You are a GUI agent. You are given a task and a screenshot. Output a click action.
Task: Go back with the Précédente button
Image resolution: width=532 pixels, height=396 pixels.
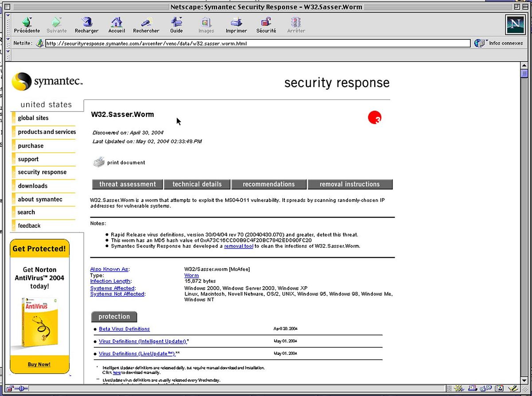click(x=27, y=25)
